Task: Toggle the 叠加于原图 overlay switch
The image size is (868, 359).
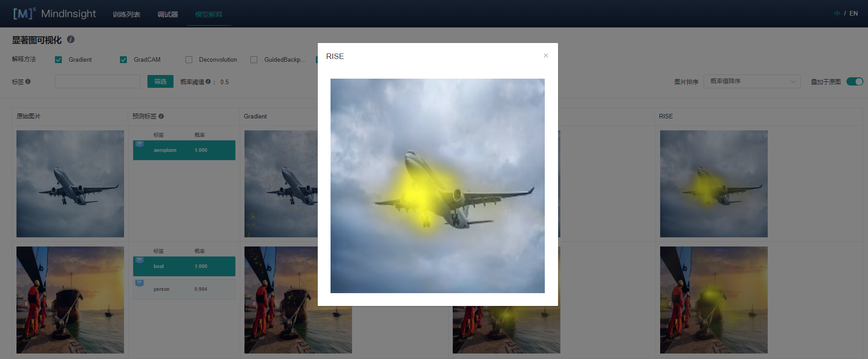Action: [854, 81]
